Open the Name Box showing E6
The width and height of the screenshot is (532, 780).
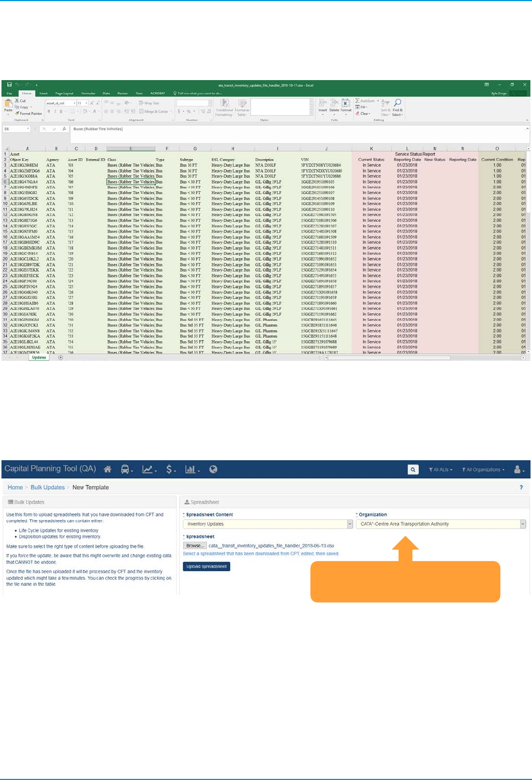pyautogui.click(x=16, y=129)
